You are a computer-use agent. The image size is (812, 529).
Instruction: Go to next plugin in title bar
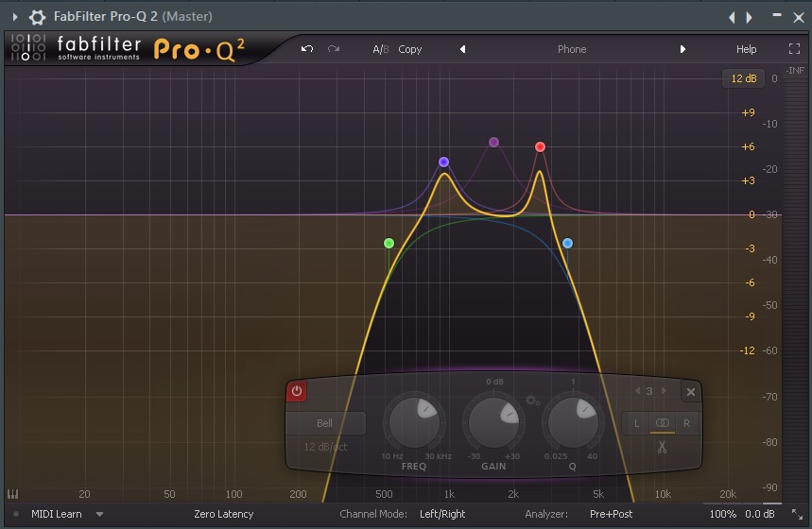tap(749, 18)
